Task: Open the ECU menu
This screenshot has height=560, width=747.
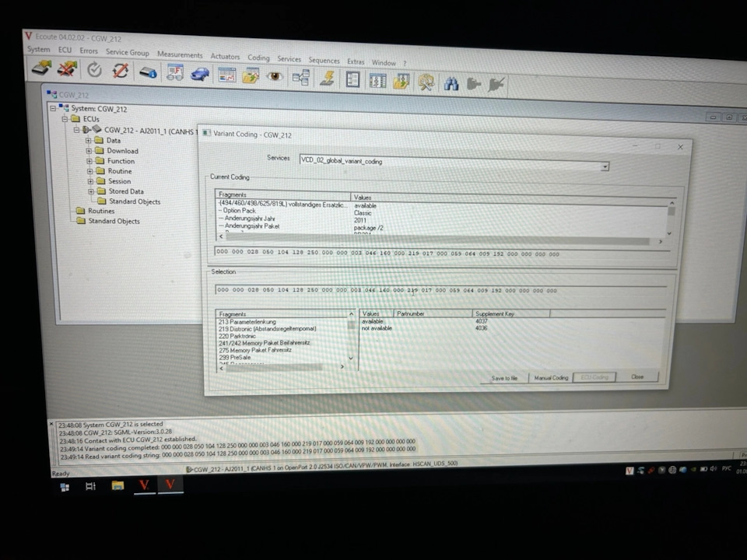Action: pos(65,50)
